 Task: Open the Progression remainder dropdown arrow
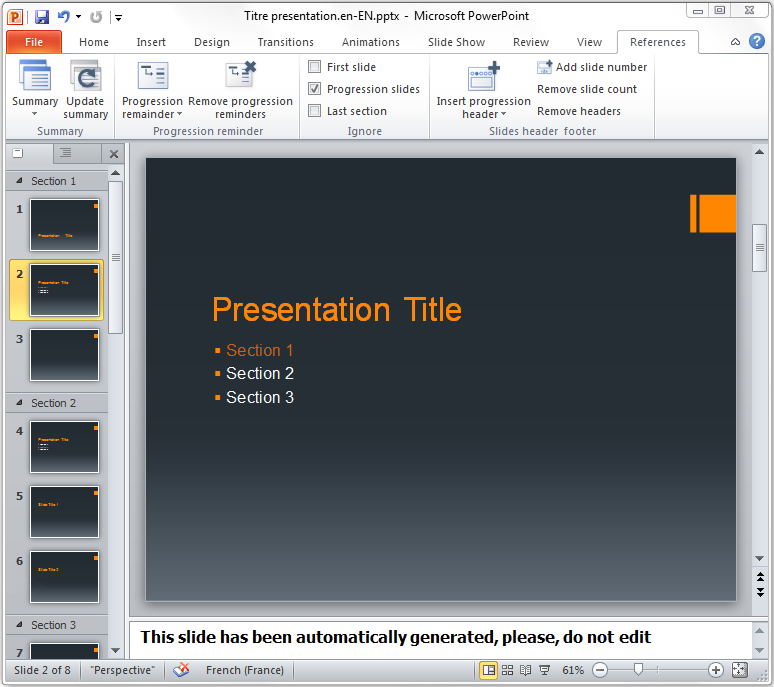[x=180, y=114]
